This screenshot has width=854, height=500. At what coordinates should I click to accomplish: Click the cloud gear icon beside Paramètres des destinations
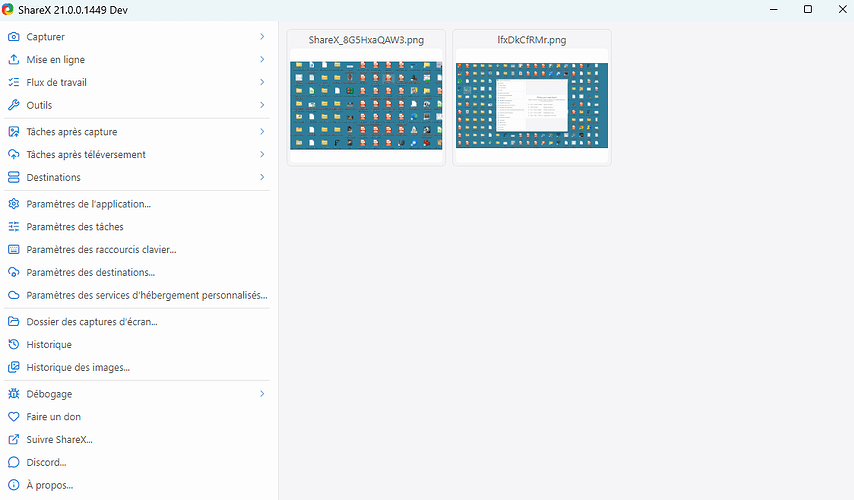point(14,273)
